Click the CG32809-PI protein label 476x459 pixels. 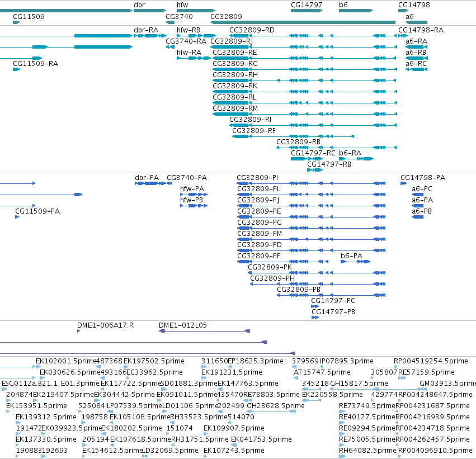[257, 178]
